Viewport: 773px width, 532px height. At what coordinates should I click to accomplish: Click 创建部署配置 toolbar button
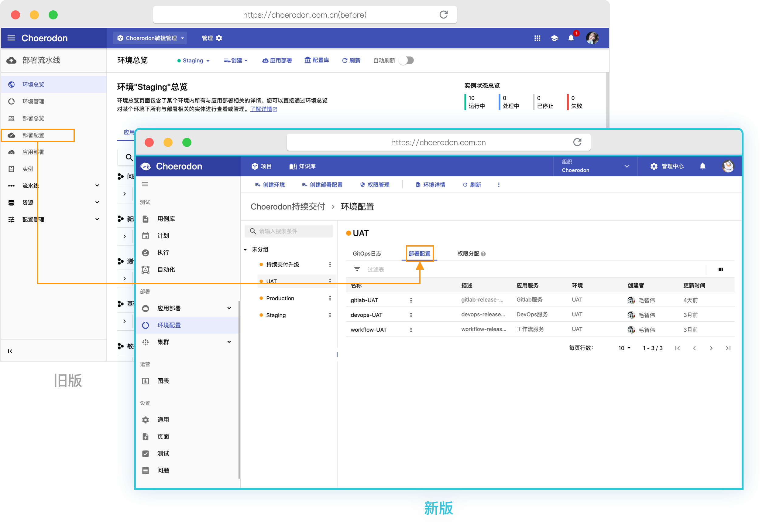[322, 185]
